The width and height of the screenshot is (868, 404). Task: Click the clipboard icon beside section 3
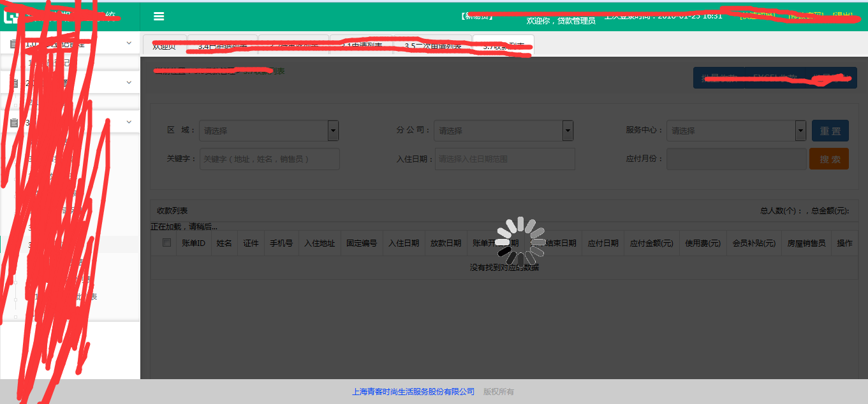(14, 122)
